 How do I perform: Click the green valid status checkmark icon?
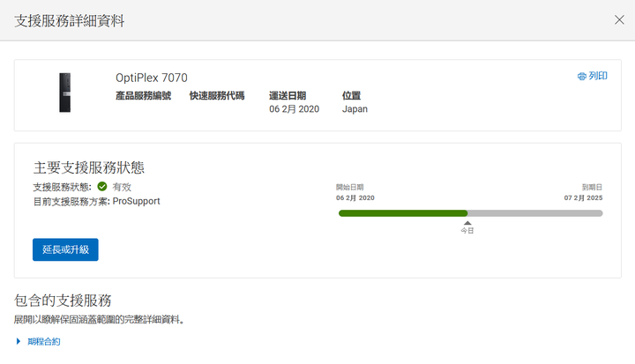click(102, 186)
